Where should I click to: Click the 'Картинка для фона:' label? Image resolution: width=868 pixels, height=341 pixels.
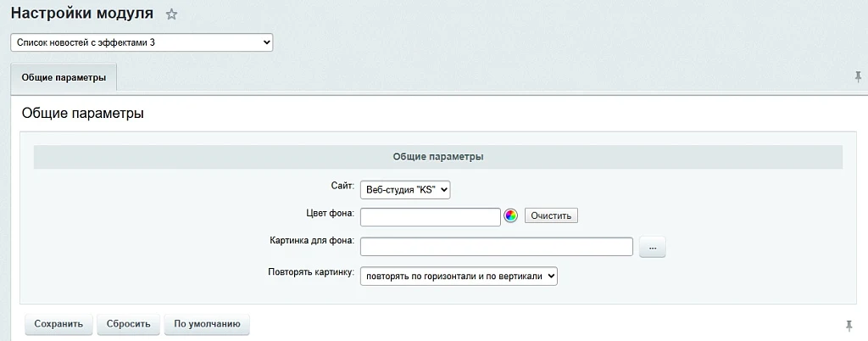tap(312, 242)
